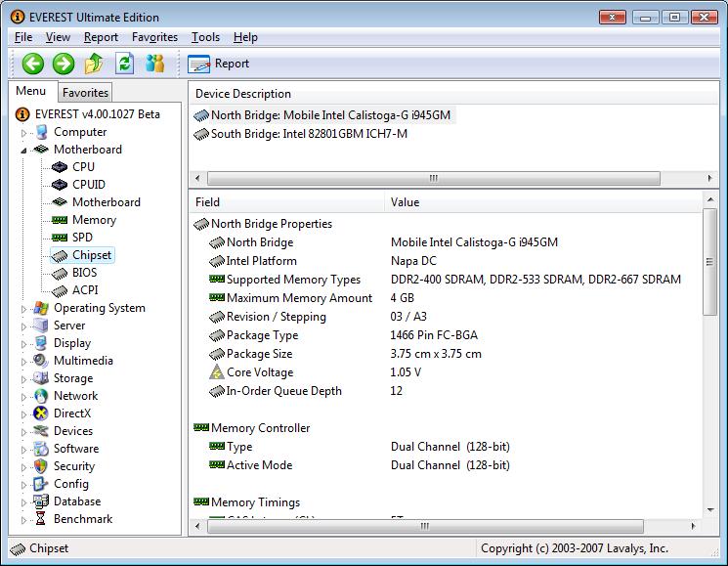Open the CPUID tree item
728x566 pixels.
88,185
